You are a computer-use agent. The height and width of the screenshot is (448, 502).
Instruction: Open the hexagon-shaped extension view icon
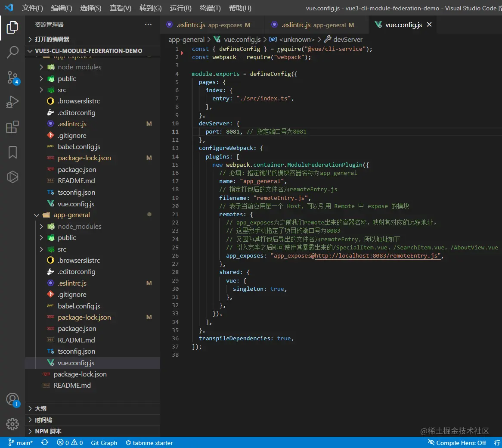pos(12,177)
